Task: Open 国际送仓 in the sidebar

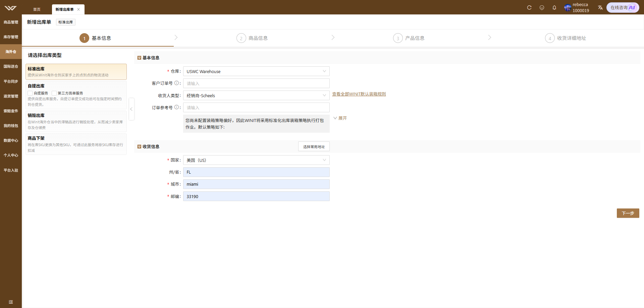Action: click(x=11, y=66)
